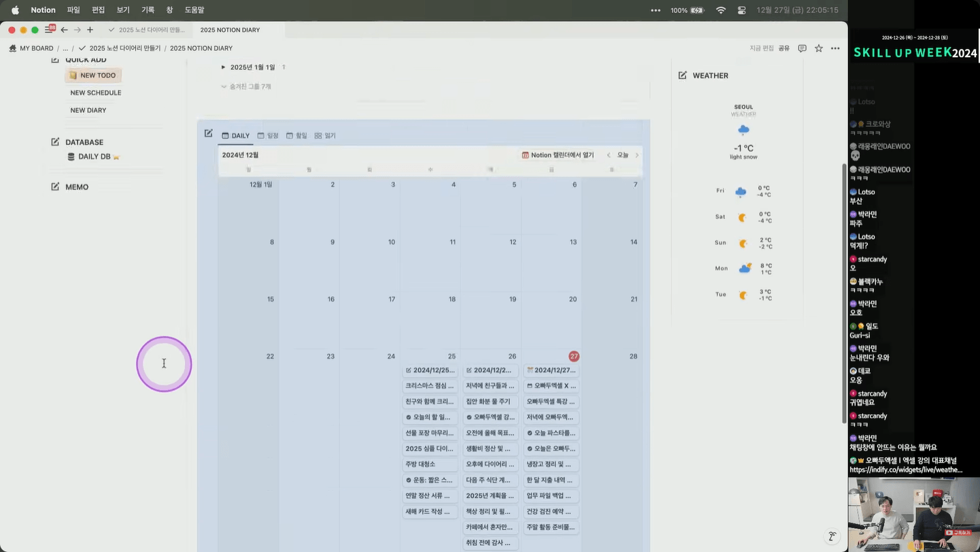The image size is (980, 552).
Task: Open the 주방 대청소 entry on the 25th
Action: pyautogui.click(x=430, y=464)
